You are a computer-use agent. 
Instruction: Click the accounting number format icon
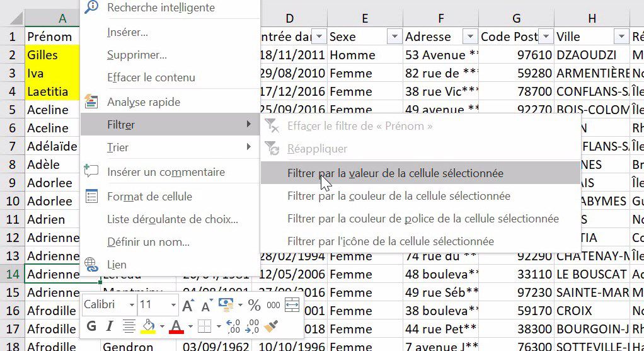click(226, 306)
